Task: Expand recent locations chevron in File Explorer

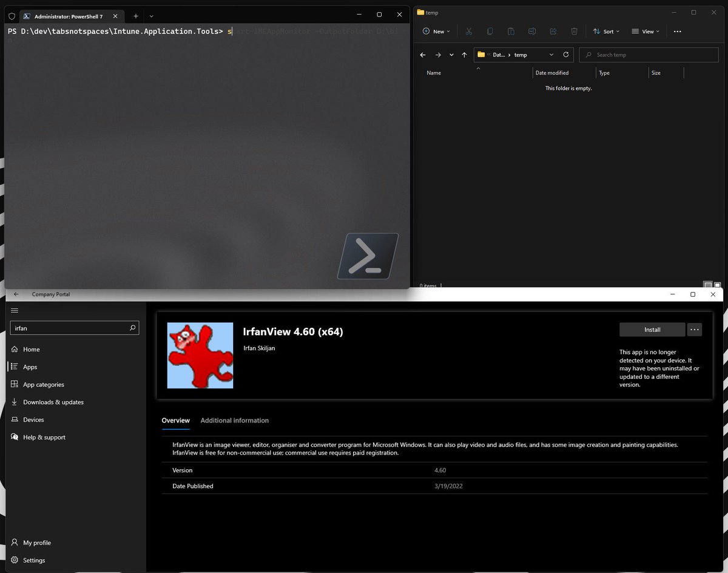Action: coord(451,55)
